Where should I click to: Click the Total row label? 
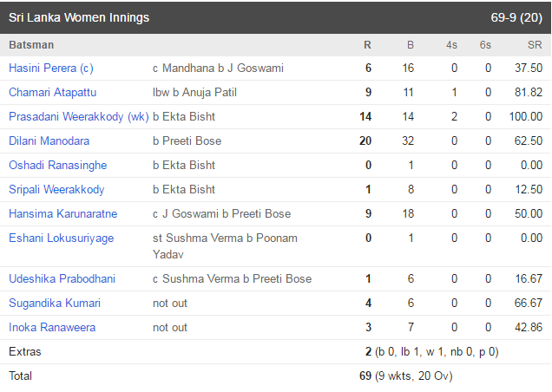[x=21, y=376]
